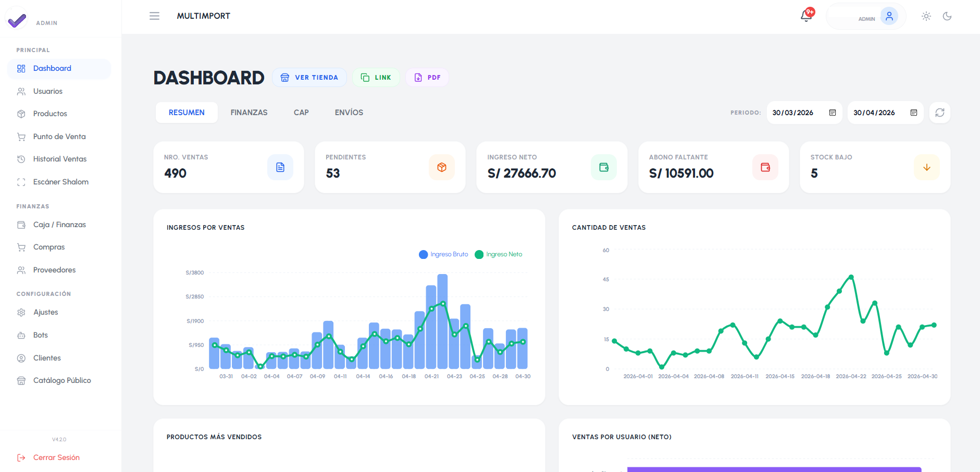Click the VER TIENDA button
980x472 pixels.
coord(309,78)
